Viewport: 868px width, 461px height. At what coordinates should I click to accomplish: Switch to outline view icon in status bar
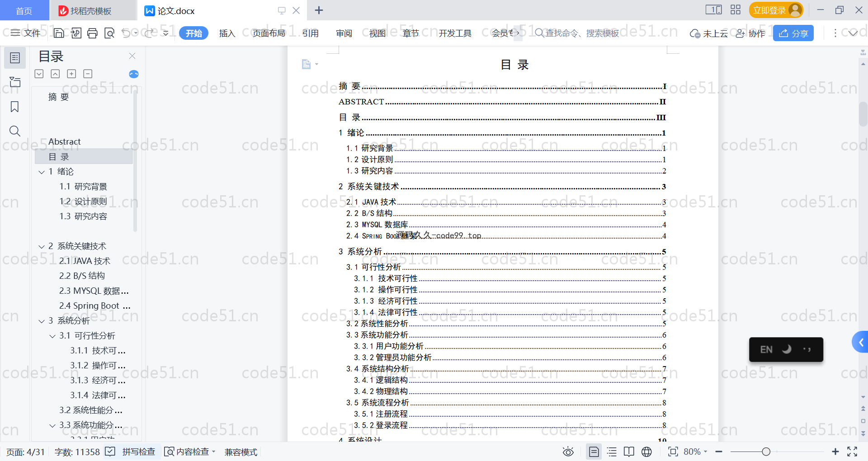[612, 452]
